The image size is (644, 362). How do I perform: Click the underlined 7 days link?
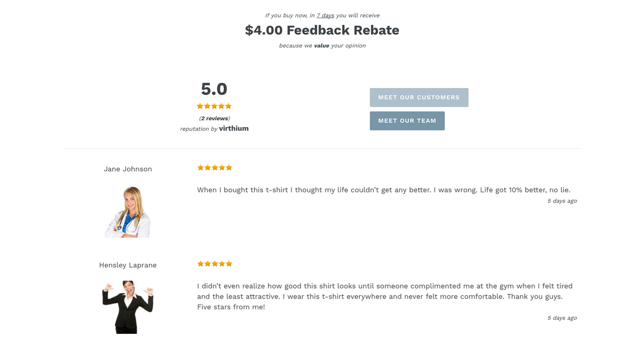(325, 15)
